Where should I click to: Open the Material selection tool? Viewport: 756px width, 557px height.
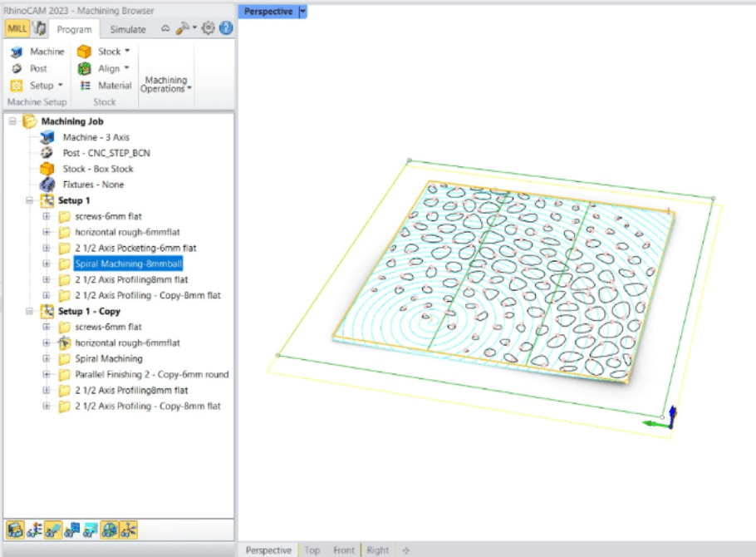105,86
